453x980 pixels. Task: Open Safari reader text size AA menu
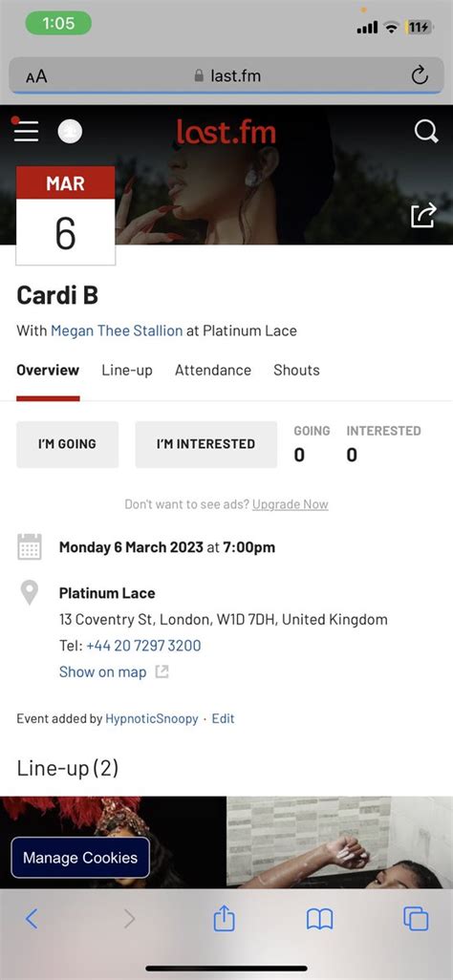(x=36, y=76)
